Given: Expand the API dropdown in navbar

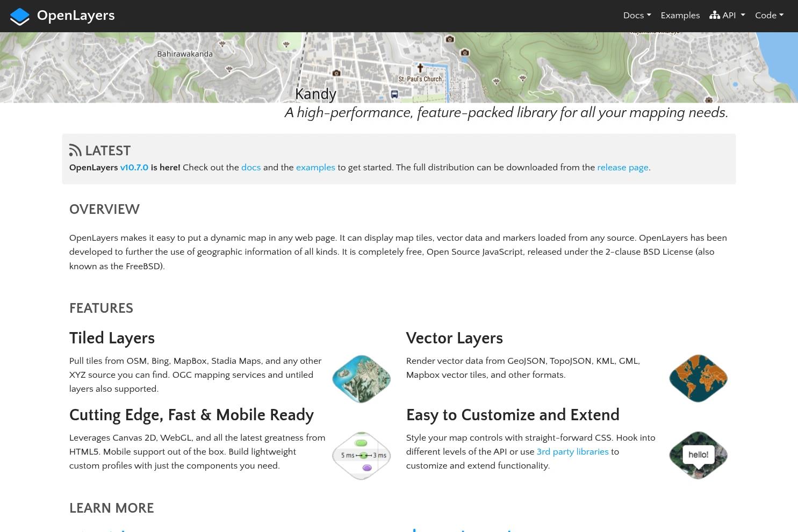Looking at the screenshot, I should (727, 16).
